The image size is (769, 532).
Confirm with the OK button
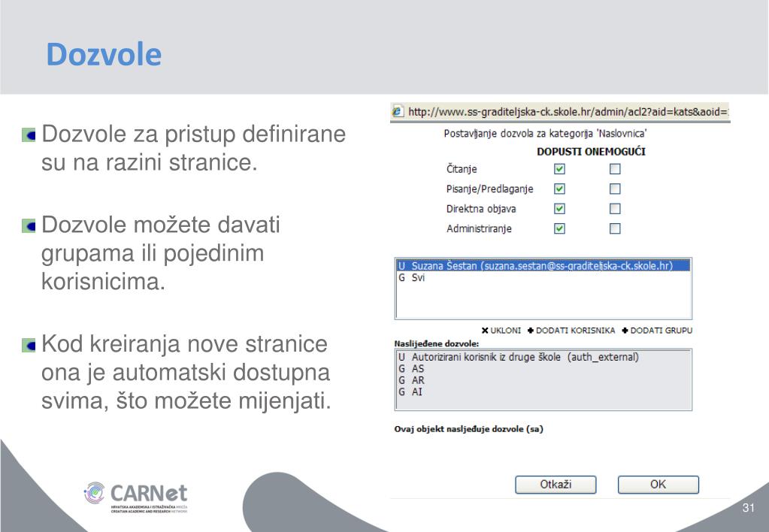tap(658, 485)
